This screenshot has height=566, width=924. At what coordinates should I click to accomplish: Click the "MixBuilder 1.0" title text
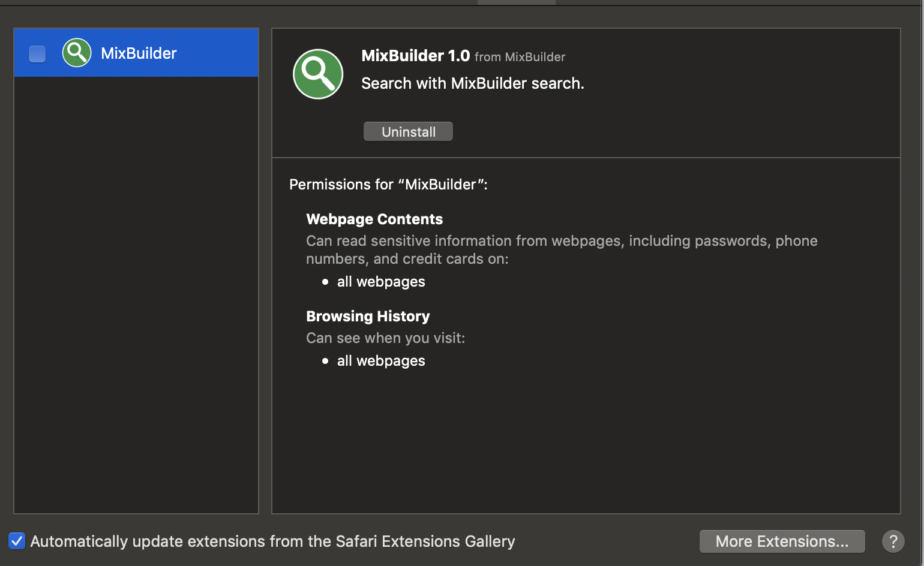tap(415, 56)
